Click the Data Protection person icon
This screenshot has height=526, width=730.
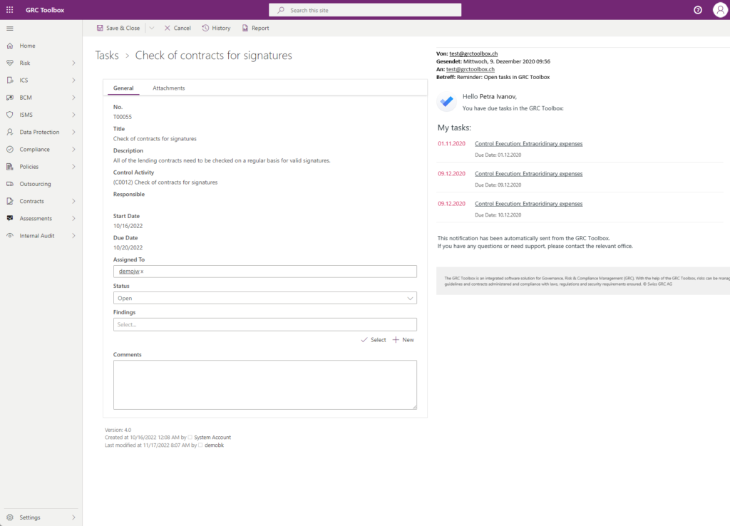tap(10, 132)
